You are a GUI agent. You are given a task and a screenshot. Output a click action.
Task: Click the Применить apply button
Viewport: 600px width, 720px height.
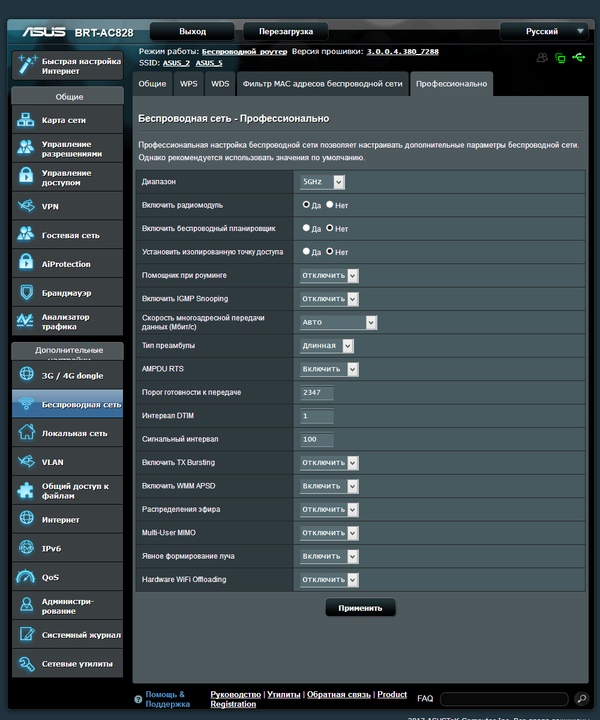point(360,608)
